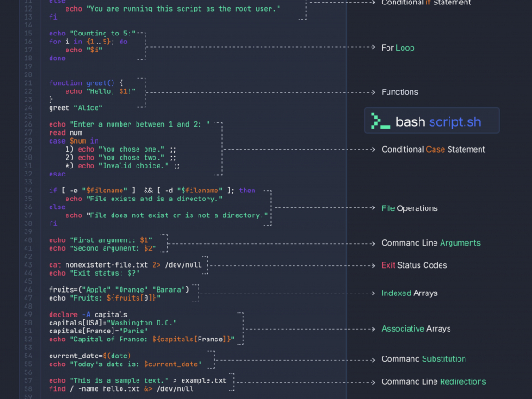Viewport: 532px width, 399px height.
Task: Click the 'This is a sample text.' redirect line
Action: coord(137,380)
